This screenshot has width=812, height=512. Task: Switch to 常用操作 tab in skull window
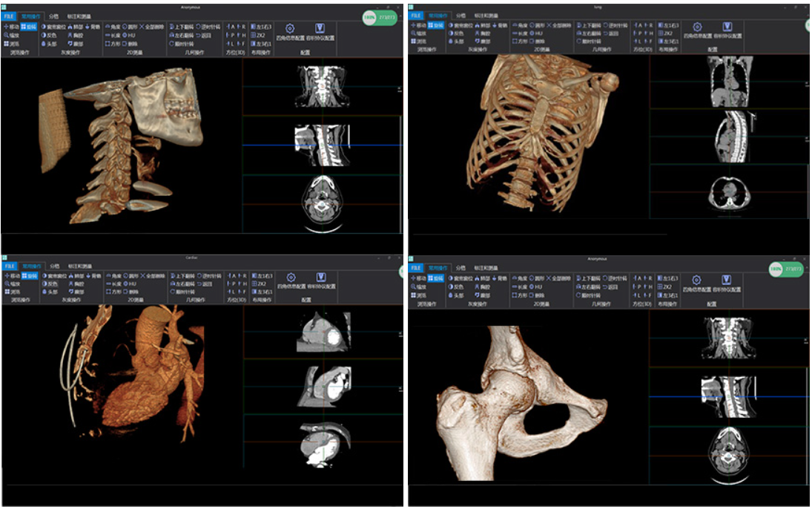[x=30, y=16]
